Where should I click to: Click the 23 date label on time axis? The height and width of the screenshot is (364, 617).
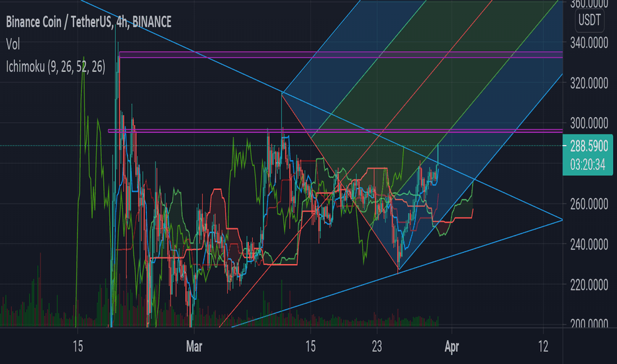tap(377, 347)
